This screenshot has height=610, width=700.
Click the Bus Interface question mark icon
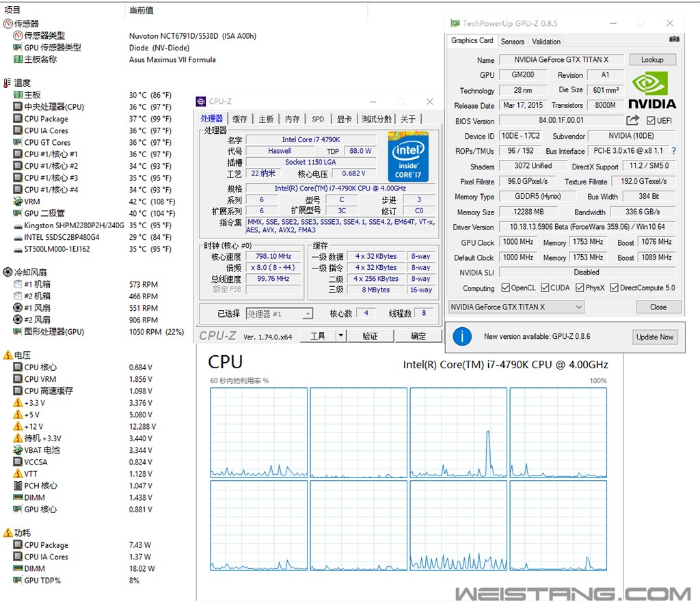tap(673, 151)
